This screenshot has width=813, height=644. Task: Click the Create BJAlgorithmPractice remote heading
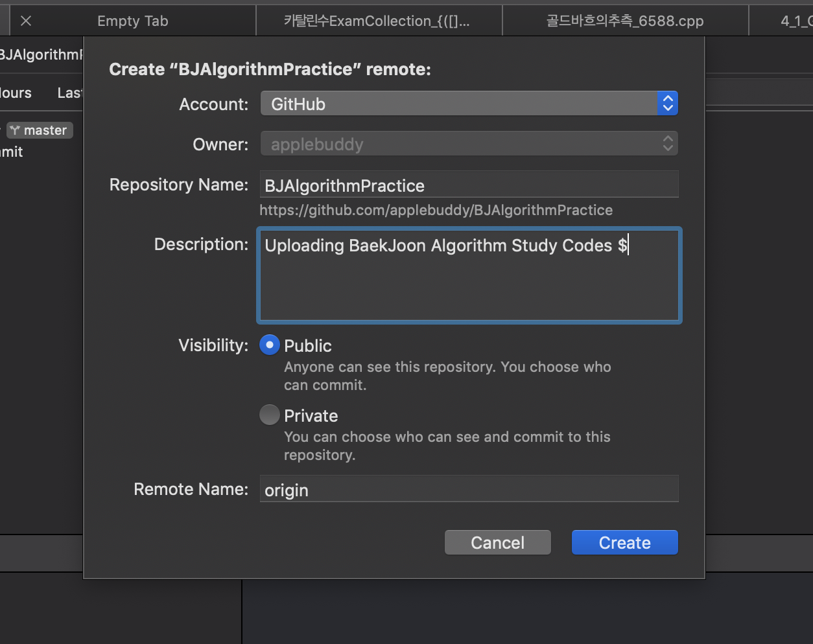270,69
